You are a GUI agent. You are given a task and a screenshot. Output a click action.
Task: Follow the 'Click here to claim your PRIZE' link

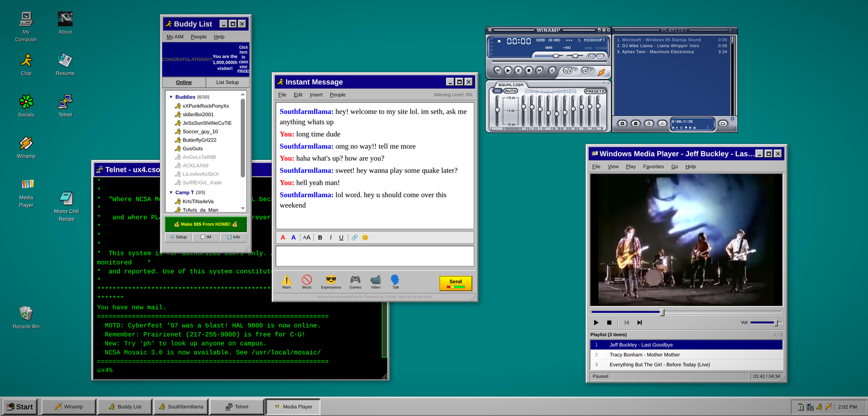pos(243,59)
